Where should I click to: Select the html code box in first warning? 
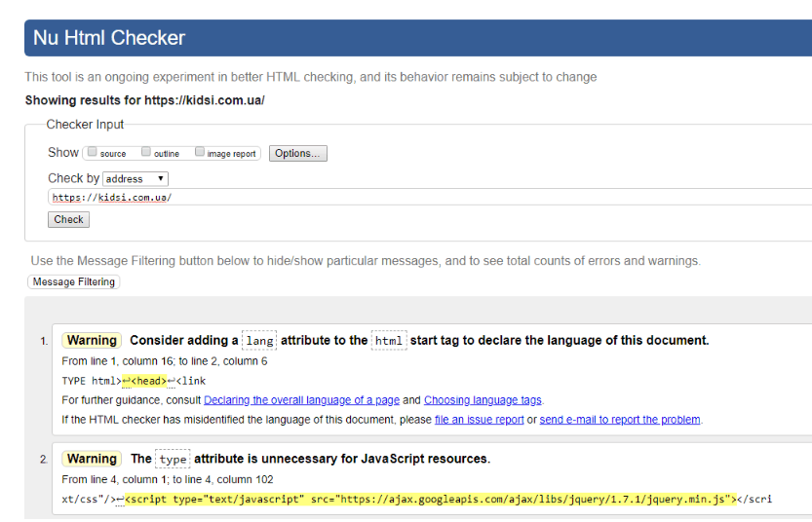click(x=389, y=341)
